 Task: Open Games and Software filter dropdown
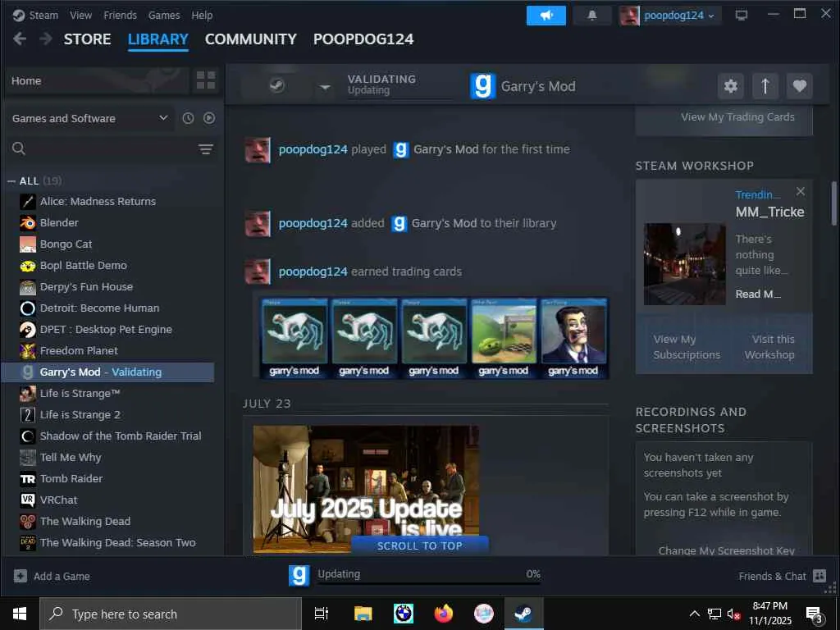pos(89,118)
